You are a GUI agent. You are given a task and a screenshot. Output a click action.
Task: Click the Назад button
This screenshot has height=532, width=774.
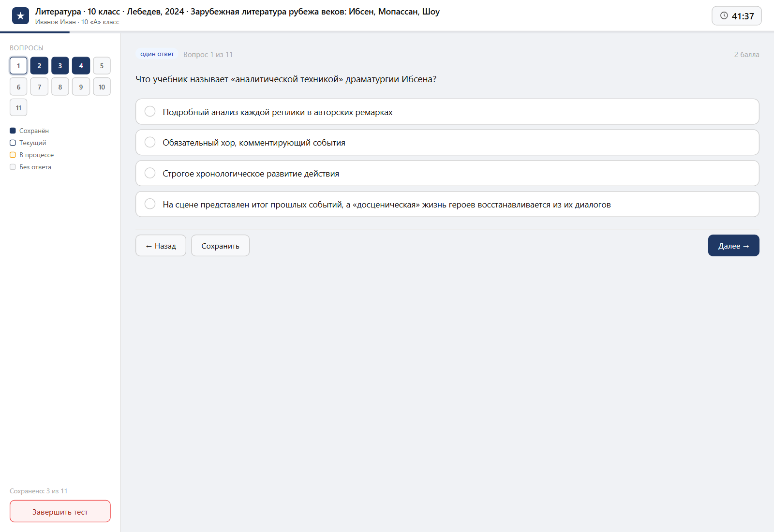(x=161, y=246)
